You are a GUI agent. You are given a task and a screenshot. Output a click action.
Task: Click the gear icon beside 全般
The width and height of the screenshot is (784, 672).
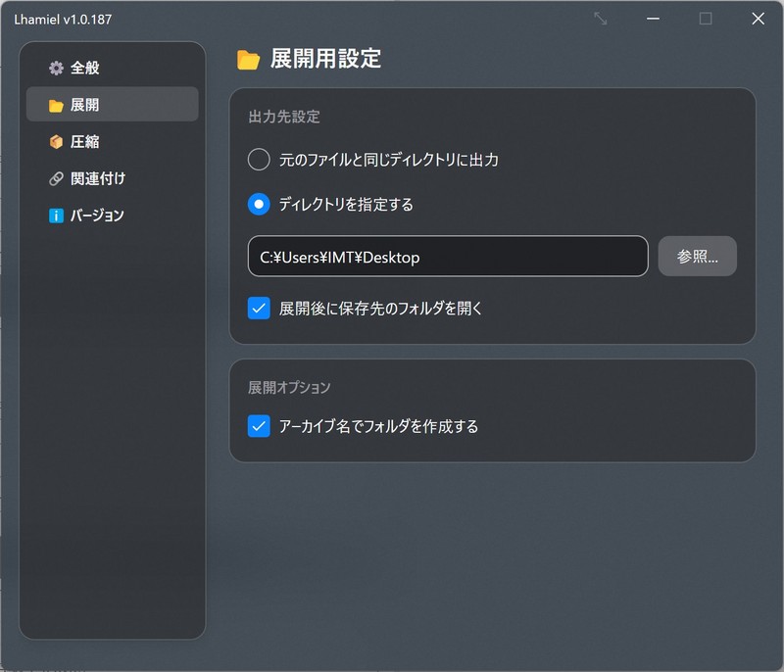[x=56, y=68]
